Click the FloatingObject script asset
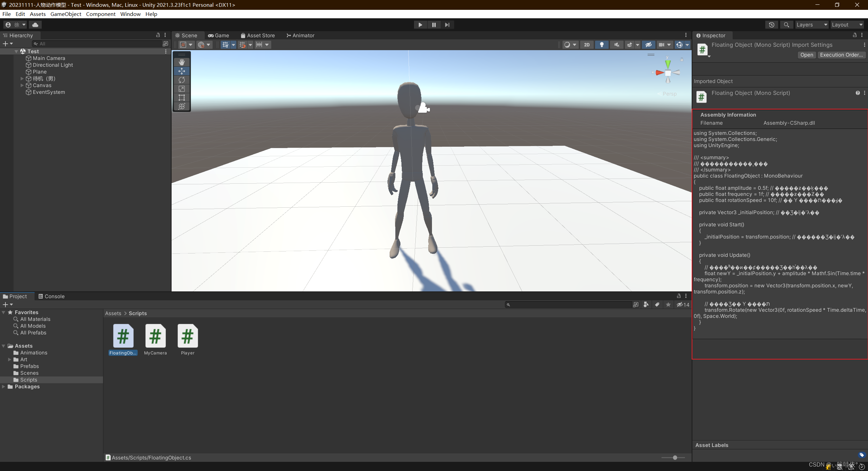 tap(123, 340)
